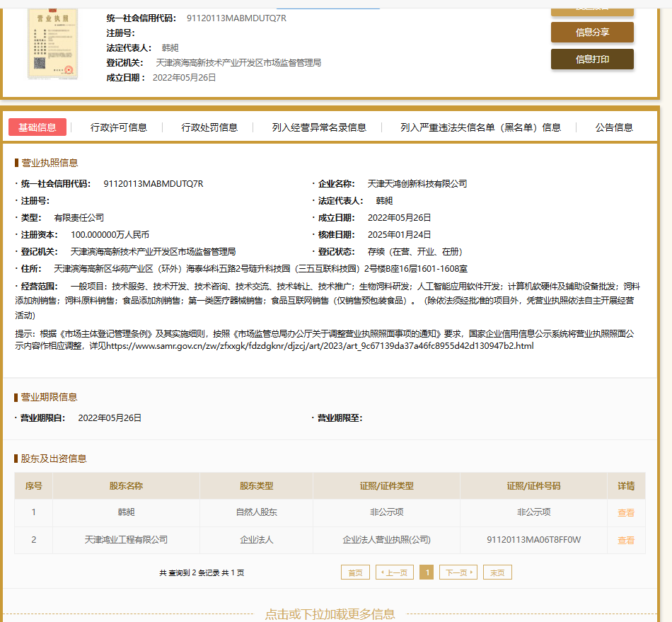Click the 证照/证件号码 column header

click(533, 485)
